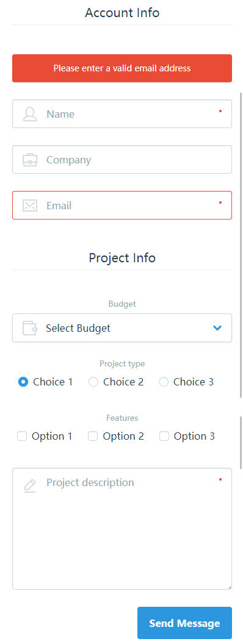Focus the Company input field

[122, 159]
